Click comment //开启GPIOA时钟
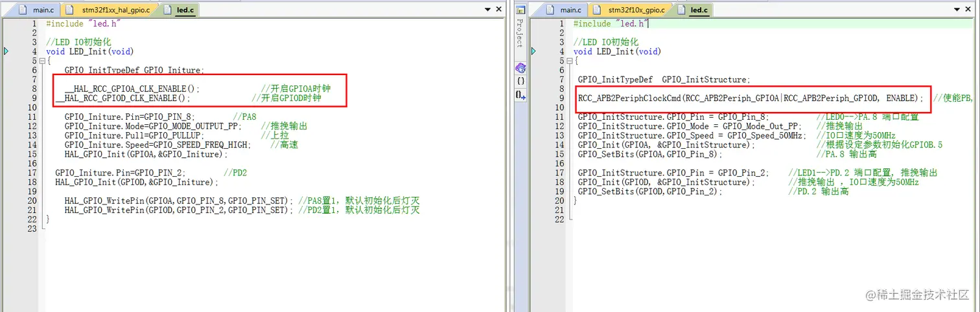Screen dimensions: 980x312 point(296,89)
